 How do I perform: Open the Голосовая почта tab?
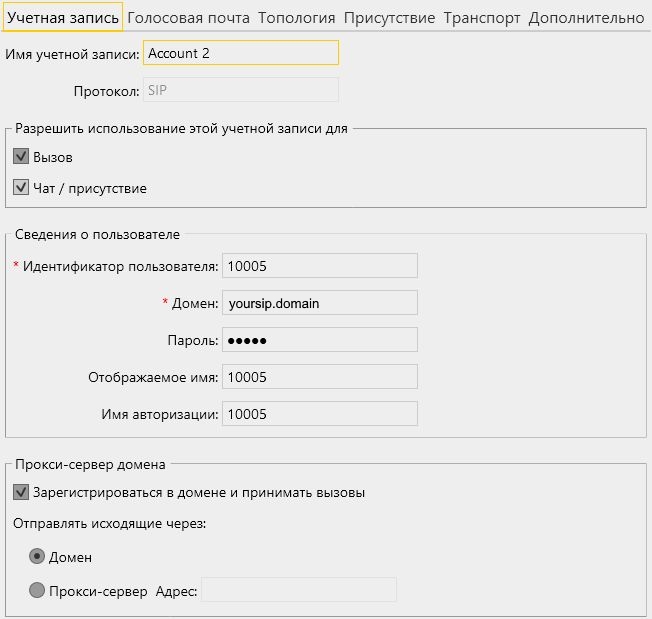[x=188, y=18]
